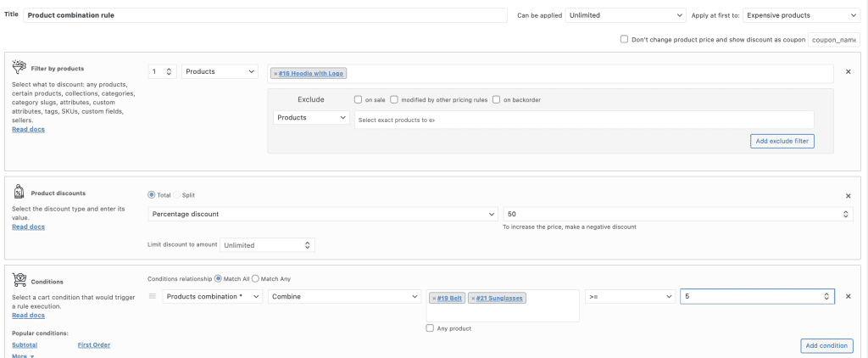868x358 pixels.
Task: Remove the Filter by products section
Action: pos(849,72)
